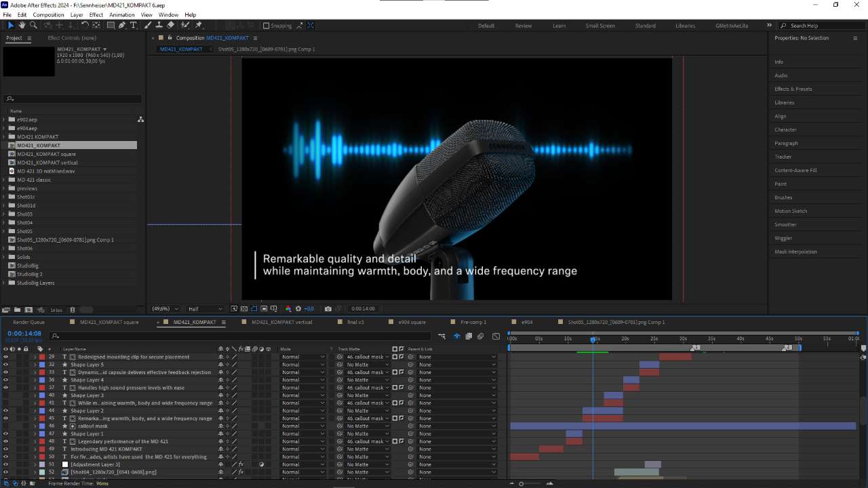
Task: Hide layer 37 Handles high sound pressure
Action: coord(5,388)
